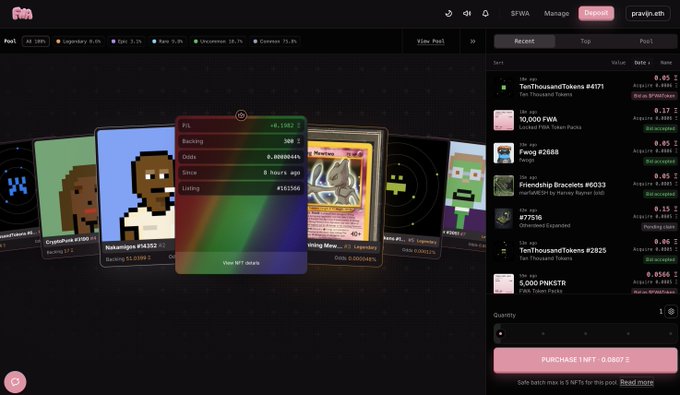The image size is (680, 395).
Task: Click the Backing 300 row
Action: click(x=241, y=141)
